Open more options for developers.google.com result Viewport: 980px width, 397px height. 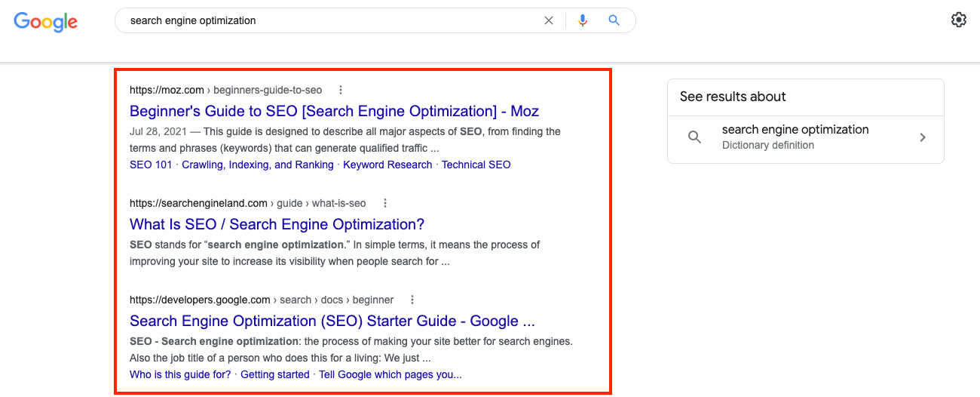point(412,300)
